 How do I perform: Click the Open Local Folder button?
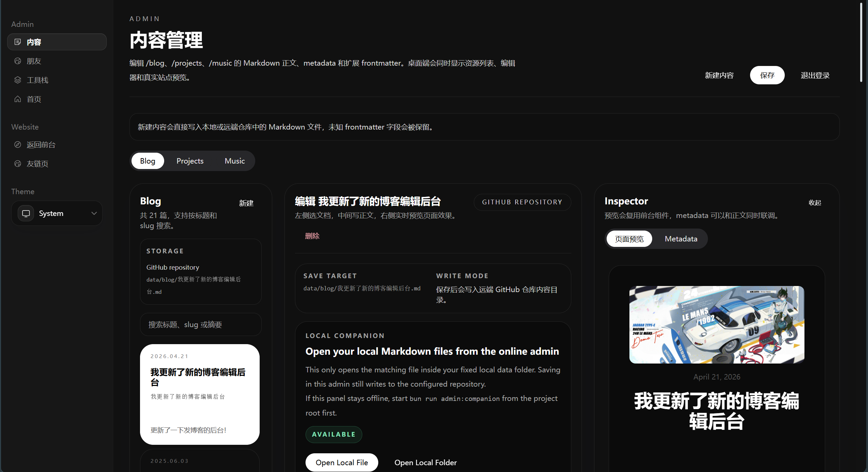[x=426, y=462]
